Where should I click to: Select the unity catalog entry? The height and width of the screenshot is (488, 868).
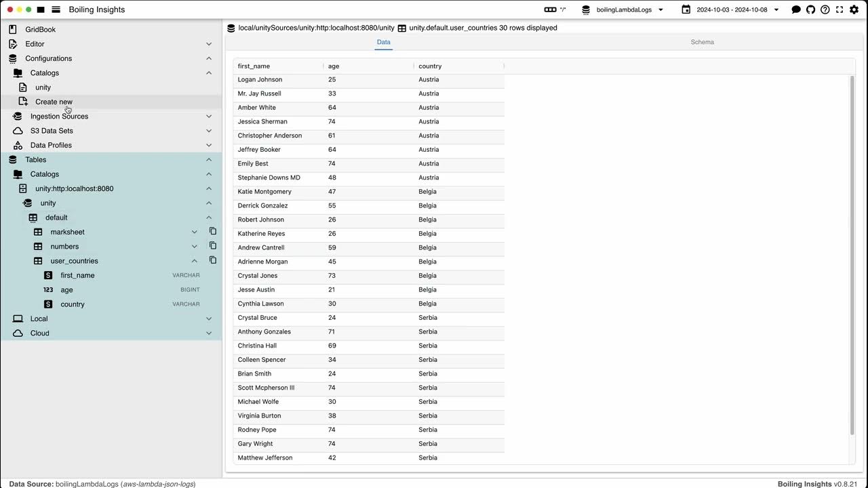pos(43,87)
